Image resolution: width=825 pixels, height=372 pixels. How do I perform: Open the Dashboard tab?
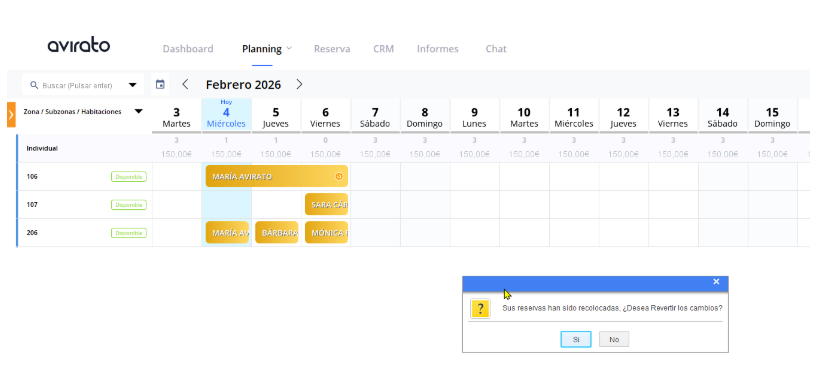[x=188, y=49]
